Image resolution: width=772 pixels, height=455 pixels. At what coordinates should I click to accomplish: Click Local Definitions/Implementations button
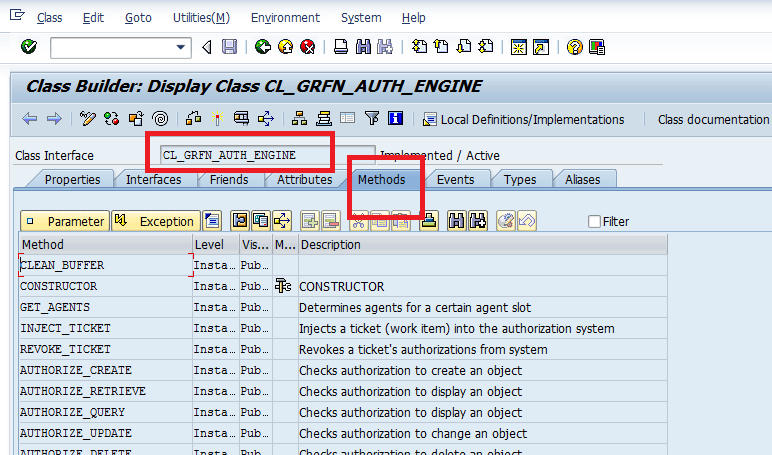pos(524,119)
